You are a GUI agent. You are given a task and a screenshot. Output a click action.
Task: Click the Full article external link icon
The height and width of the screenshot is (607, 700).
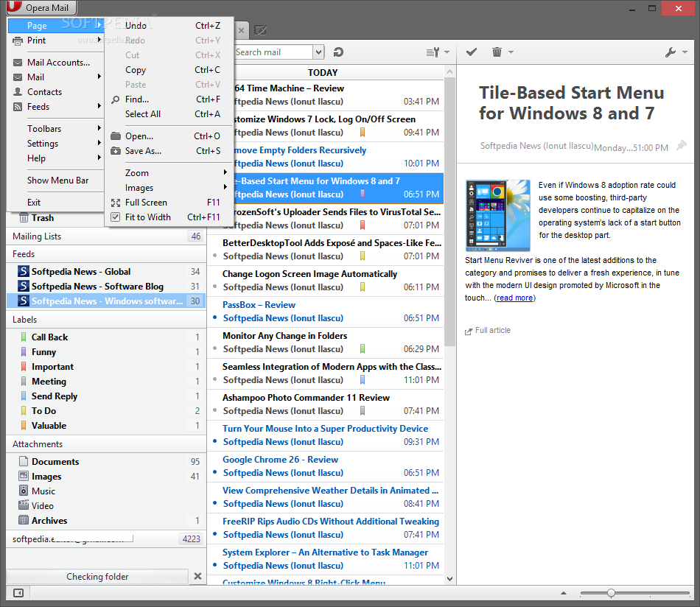tap(469, 331)
